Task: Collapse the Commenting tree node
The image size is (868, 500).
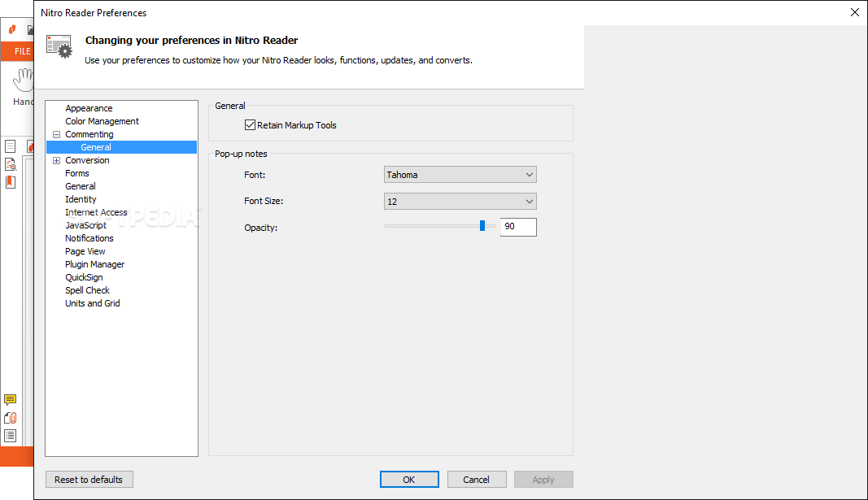Action: (56, 134)
